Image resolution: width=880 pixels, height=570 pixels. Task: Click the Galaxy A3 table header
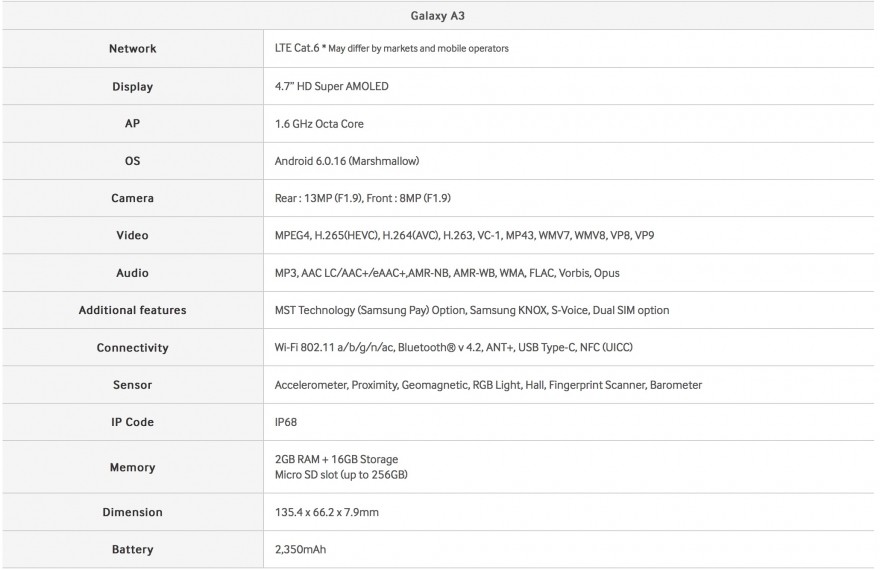439,15
